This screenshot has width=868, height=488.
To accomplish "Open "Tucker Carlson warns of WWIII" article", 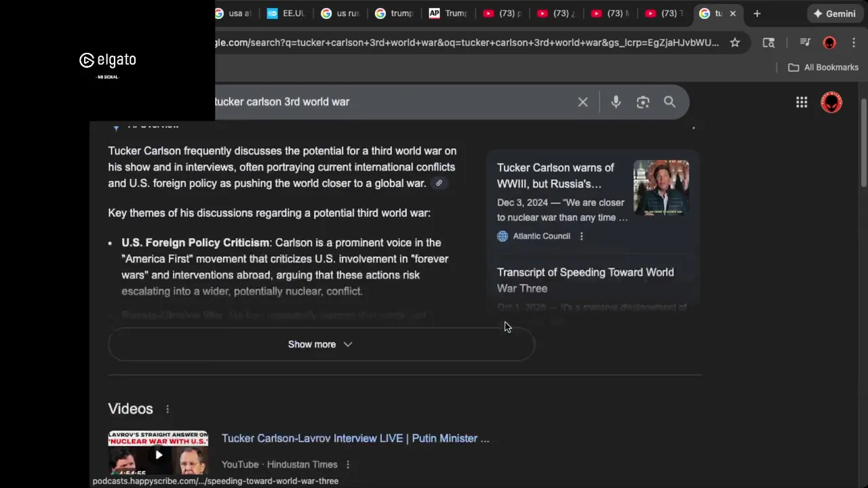I will 555,176.
